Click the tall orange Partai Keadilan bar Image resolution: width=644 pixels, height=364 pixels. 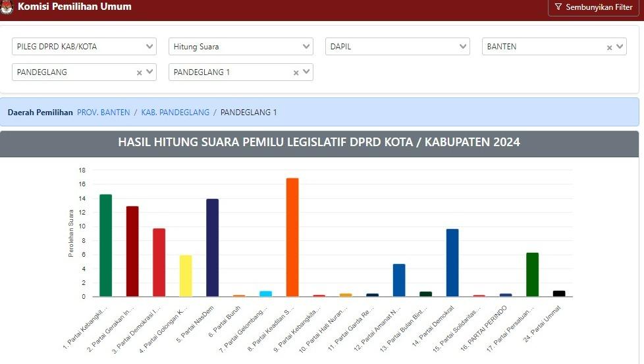tap(292, 237)
